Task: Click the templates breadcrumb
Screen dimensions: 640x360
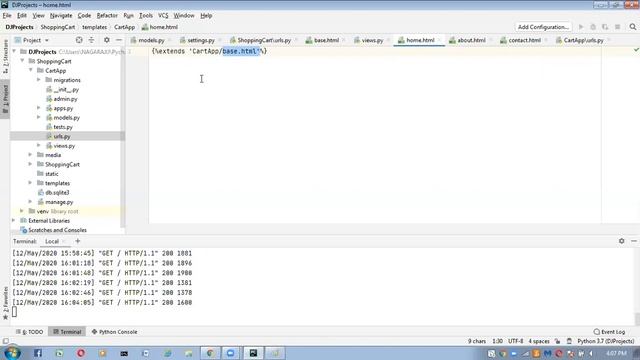Action: pos(94,27)
